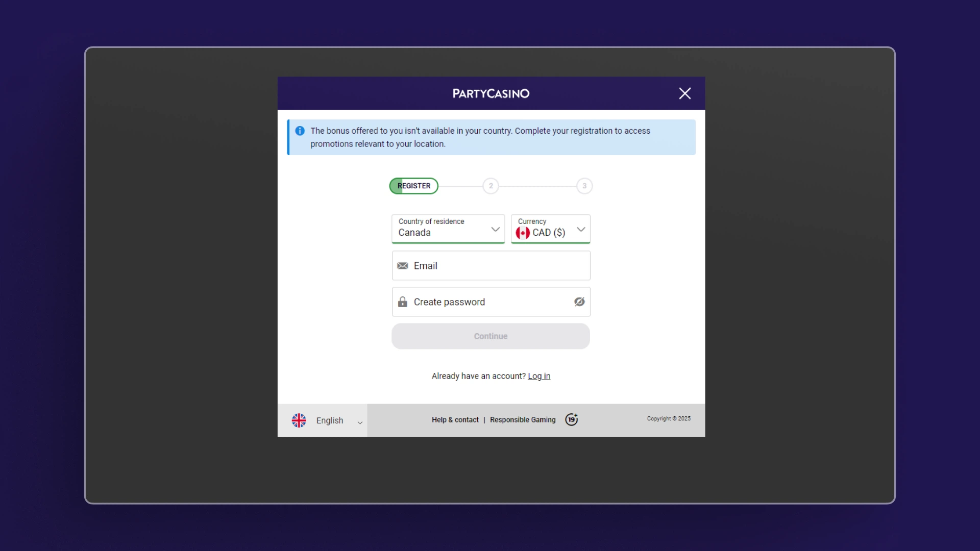Toggle password visibility eye icon
Screen dimensions: 980x551
(x=579, y=302)
